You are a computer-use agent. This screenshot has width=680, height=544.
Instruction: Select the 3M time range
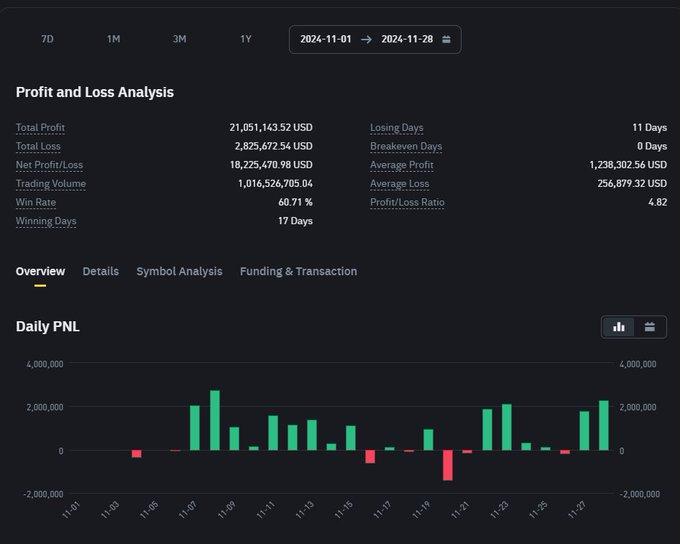[x=179, y=39]
